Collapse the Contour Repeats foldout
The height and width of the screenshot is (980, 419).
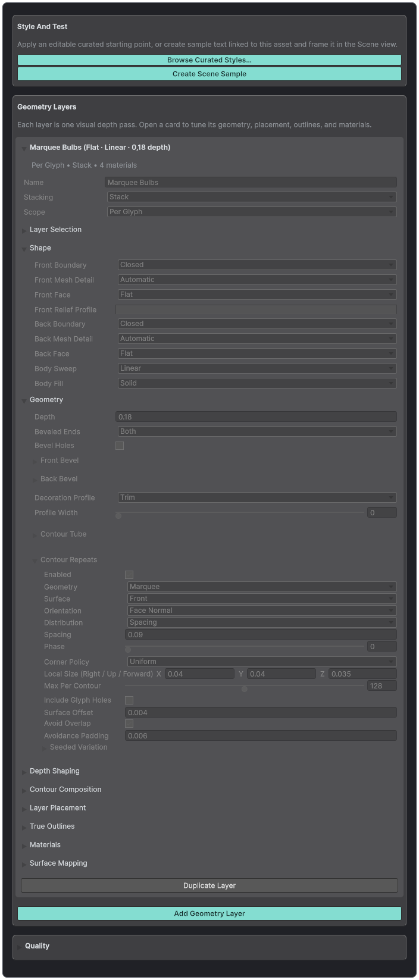point(35,561)
